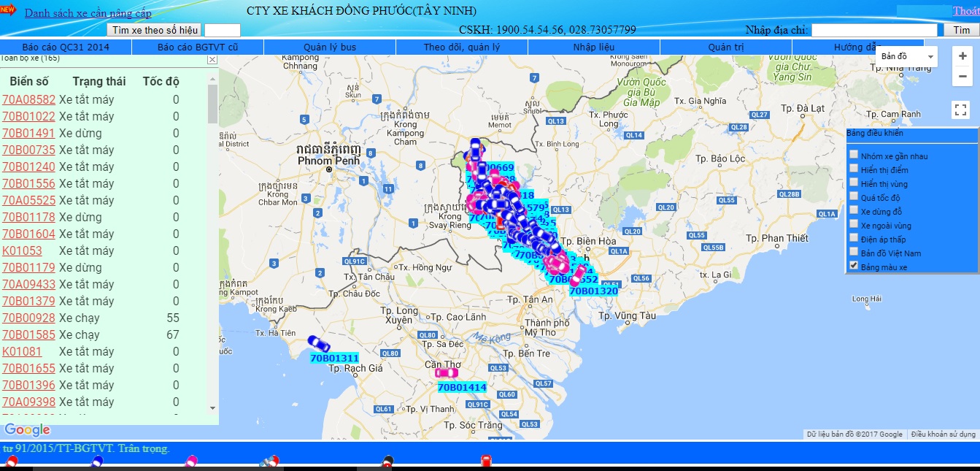Image resolution: width=980 pixels, height=471 pixels.
Task: Enable Hiển thị vùng checkbox
Action: [x=853, y=183]
